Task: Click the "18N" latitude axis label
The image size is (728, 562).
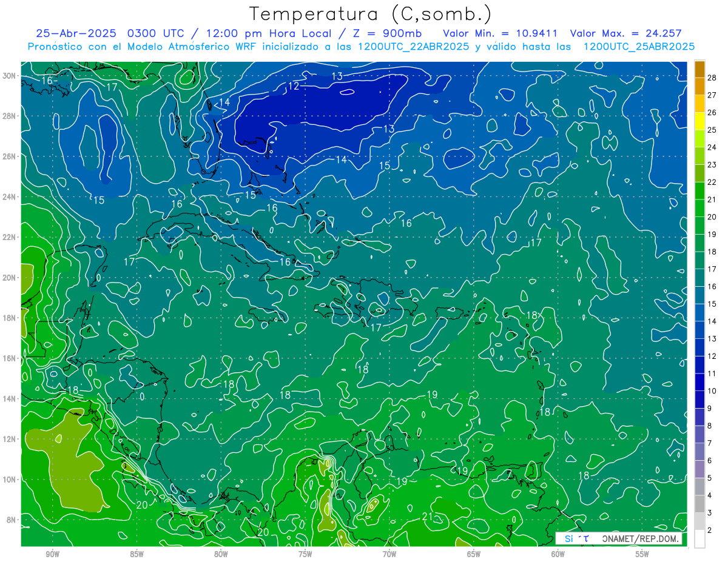Action: pyautogui.click(x=9, y=318)
